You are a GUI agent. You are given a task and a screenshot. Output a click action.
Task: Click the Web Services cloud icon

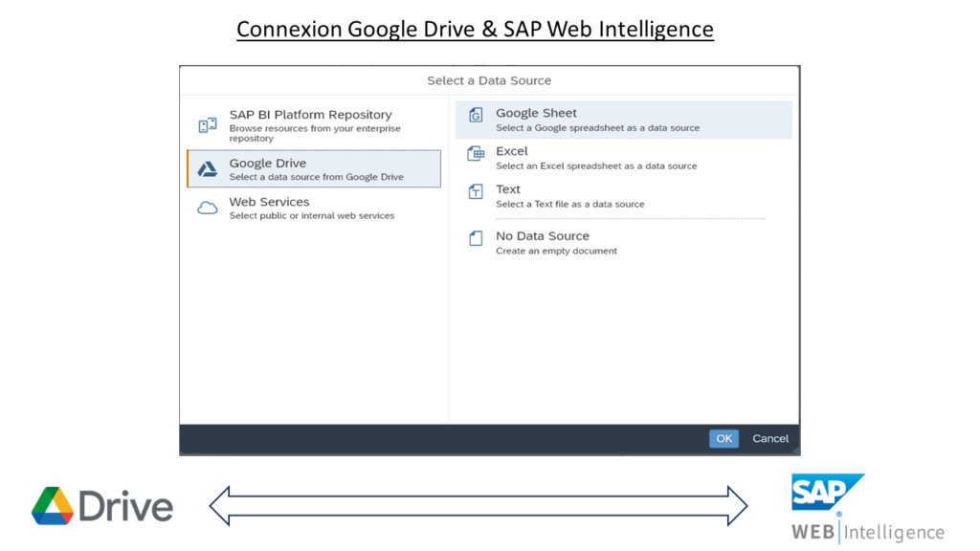point(208,208)
